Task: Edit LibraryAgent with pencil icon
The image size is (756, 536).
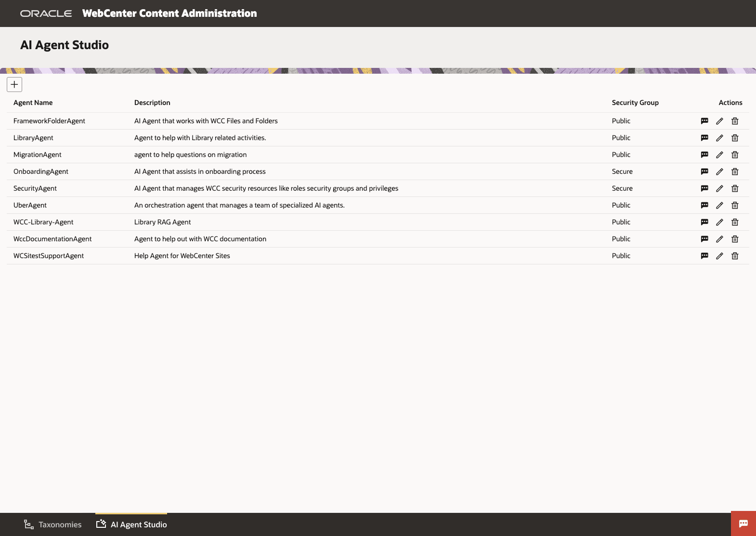Action: pos(719,138)
